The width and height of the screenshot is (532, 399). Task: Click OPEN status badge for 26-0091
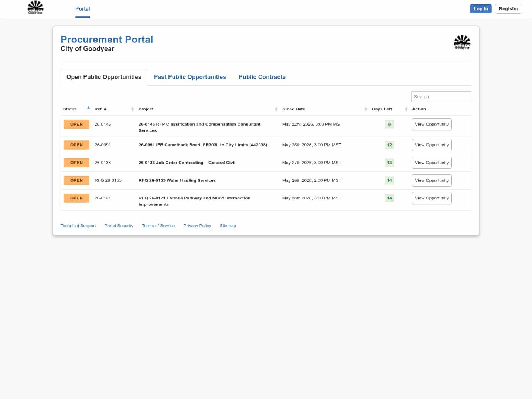pyautogui.click(x=76, y=145)
